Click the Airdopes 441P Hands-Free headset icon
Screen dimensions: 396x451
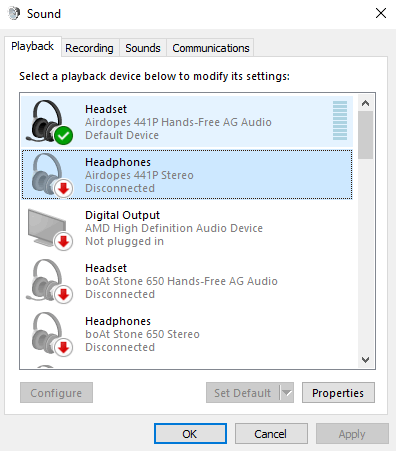(49, 122)
